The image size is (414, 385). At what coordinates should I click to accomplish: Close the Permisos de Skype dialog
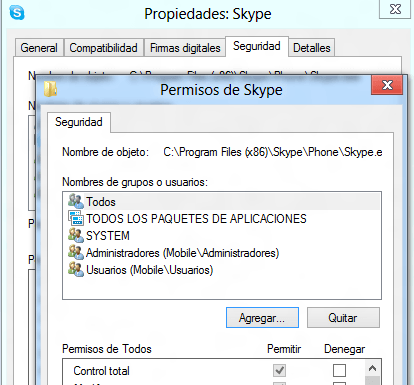point(387,85)
